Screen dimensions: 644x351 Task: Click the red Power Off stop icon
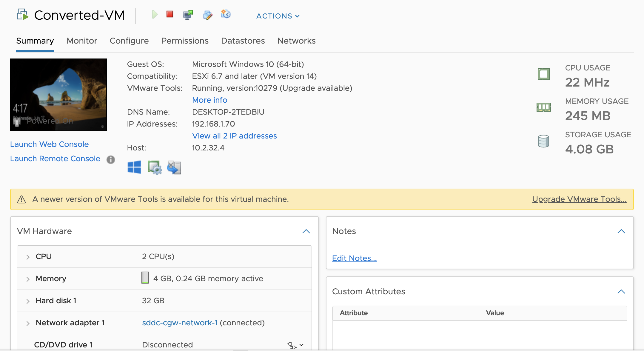tap(170, 14)
